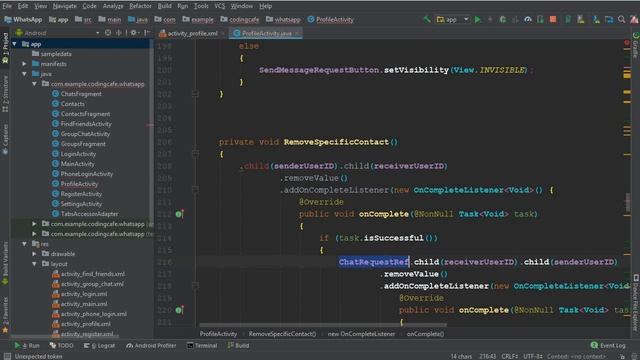Open Device File Explorer on right edge

pyautogui.click(x=636, y=303)
